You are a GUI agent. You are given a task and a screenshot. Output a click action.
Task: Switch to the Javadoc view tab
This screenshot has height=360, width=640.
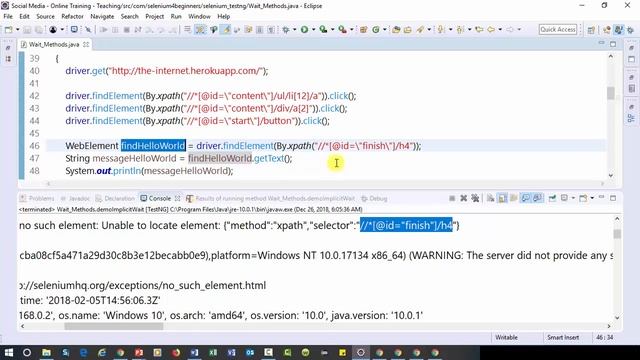point(75,198)
